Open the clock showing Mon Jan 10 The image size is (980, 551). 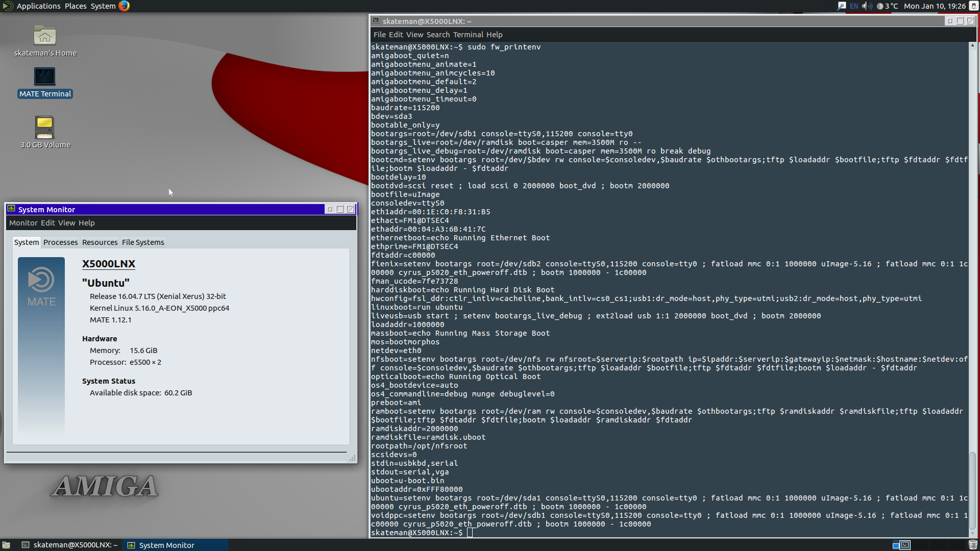coord(935,6)
